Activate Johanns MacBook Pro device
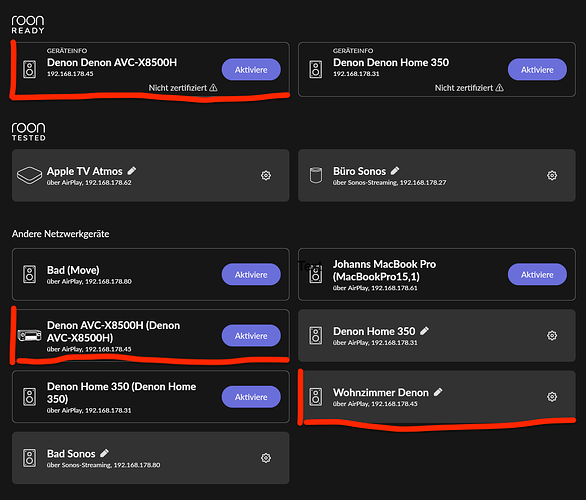 pyautogui.click(x=537, y=274)
